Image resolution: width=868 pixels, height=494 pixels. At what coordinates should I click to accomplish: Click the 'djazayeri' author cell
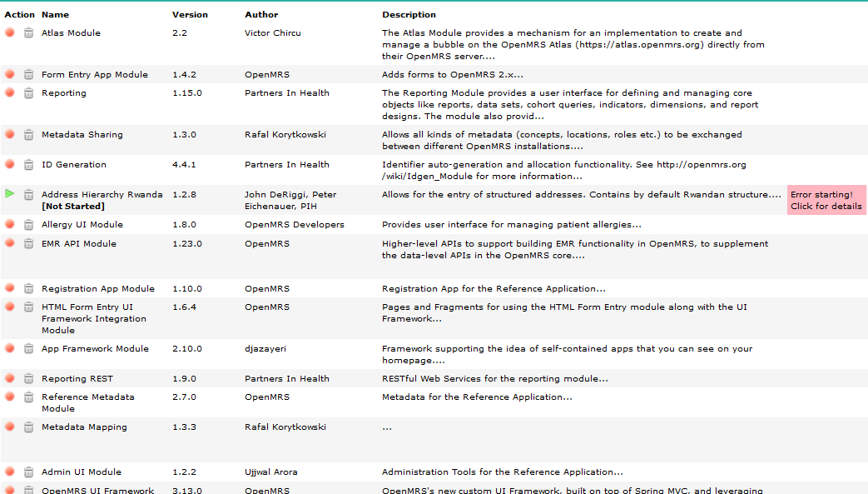(x=265, y=349)
